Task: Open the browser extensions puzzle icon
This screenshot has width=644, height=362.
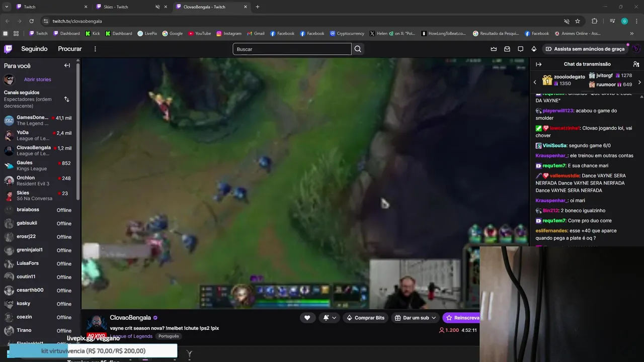Action: click(594, 21)
